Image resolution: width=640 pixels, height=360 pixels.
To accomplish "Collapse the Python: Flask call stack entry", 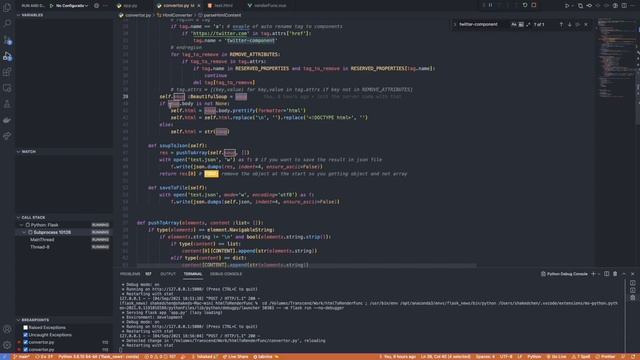I will click(22, 225).
